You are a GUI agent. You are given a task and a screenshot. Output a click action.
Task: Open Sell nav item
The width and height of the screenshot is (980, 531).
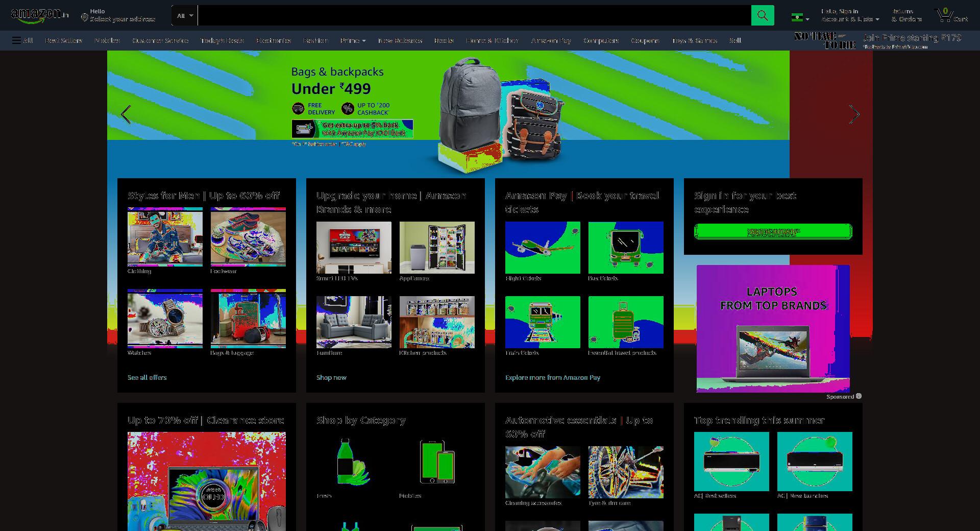click(x=735, y=40)
